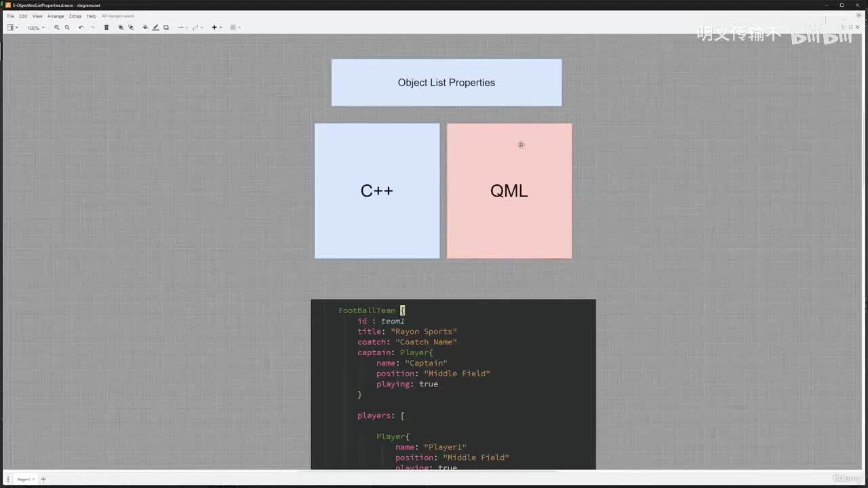This screenshot has width=868, height=488.
Task: Open the Waypoints style dropdown
Action: point(197,28)
